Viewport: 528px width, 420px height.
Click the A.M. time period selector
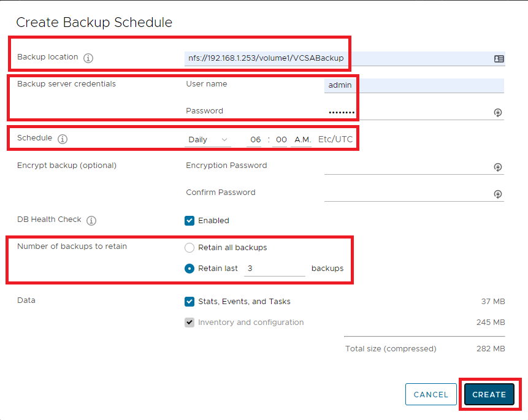click(302, 140)
